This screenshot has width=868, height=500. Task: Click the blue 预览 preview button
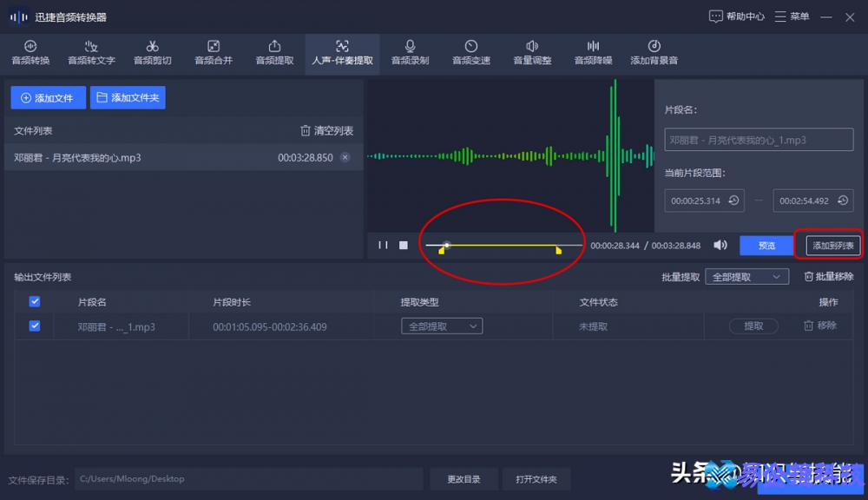coord(765,245)
